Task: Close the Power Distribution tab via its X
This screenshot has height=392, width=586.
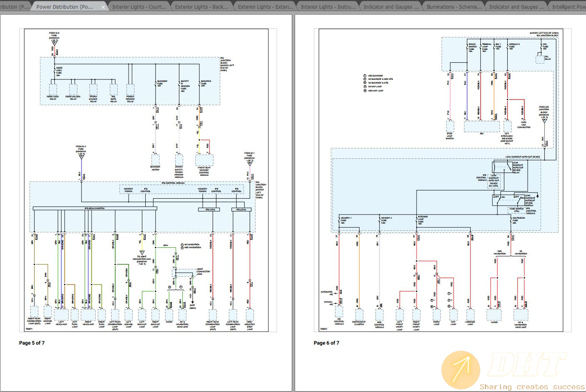Action: click(103, 7)
